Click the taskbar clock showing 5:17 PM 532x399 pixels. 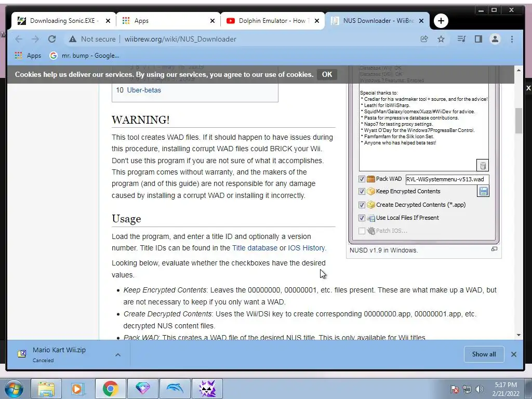pyautogui.click(x=506, y=389)
